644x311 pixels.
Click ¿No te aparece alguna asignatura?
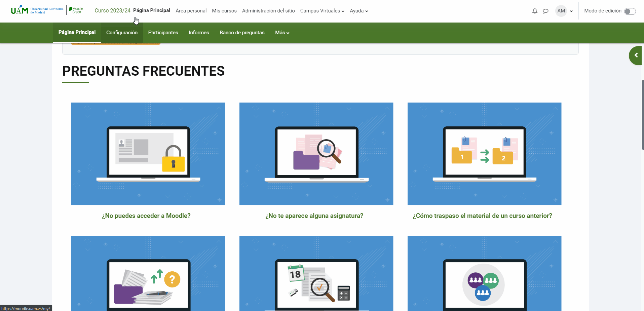(x=314, y=216)
